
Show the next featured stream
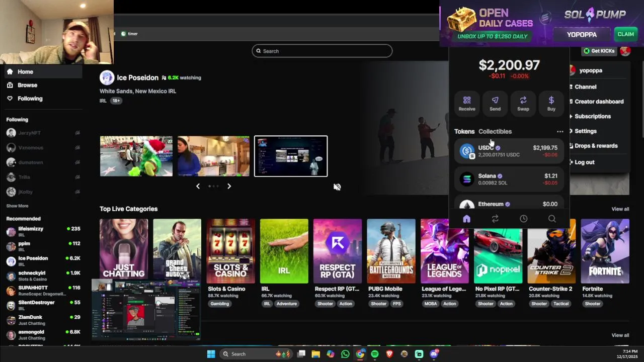pos(229,186)
